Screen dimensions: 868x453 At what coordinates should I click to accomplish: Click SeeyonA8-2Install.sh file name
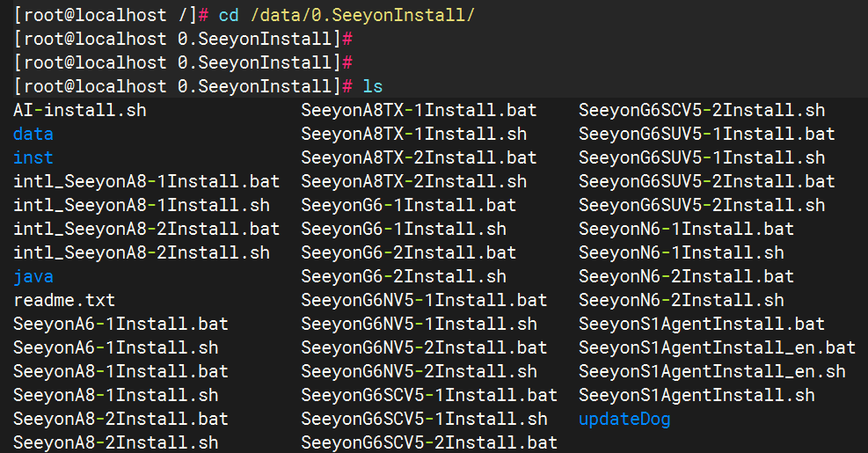[116, 443]
